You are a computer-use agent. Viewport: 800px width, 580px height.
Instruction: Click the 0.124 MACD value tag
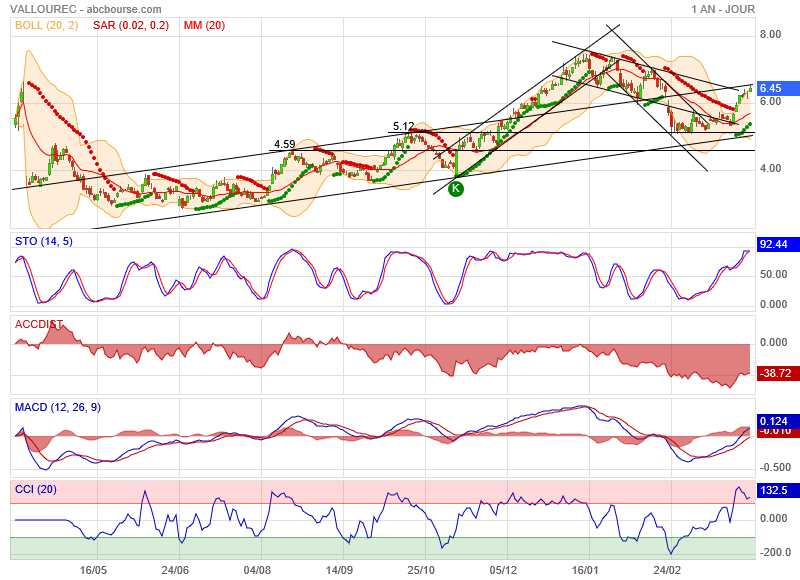[778, 421]
